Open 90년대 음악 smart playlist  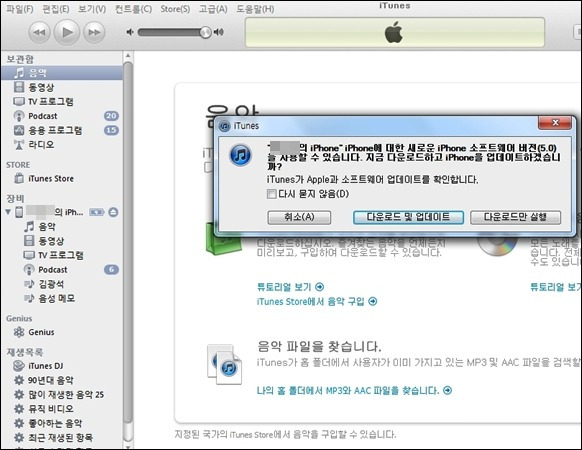click(x=62, y=380)
